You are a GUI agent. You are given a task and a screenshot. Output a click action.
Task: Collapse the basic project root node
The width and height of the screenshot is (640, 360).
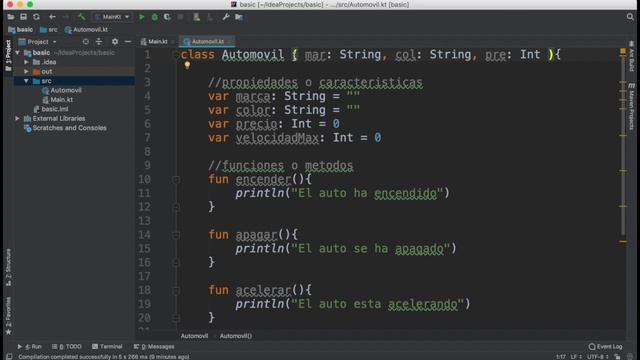pos(18,53)
